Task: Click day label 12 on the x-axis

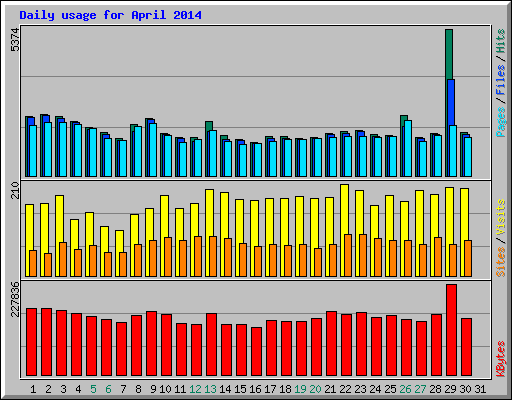Action: [195, 389]
